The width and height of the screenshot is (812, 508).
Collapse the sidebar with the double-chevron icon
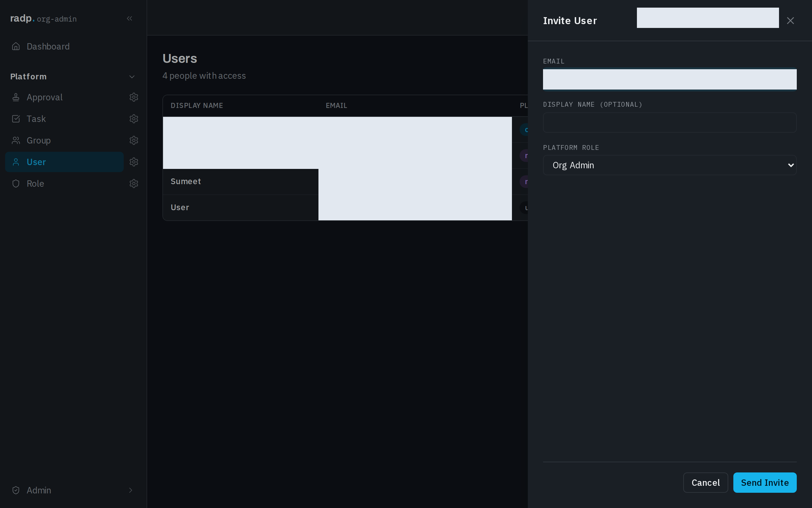[129, 18]
